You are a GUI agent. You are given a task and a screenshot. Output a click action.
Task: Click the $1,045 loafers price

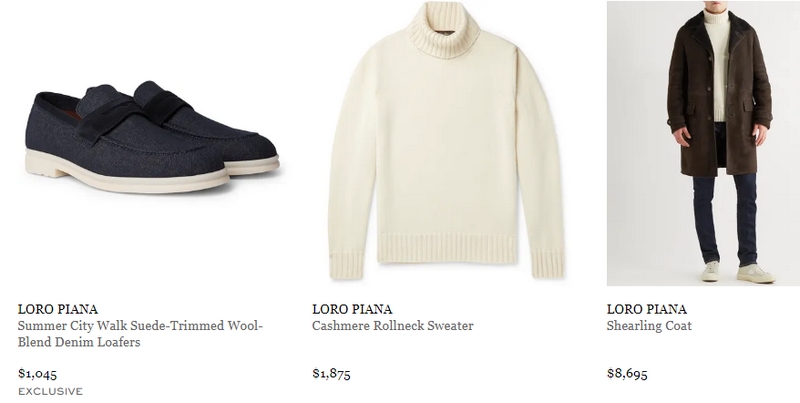(x=37, y=374)
